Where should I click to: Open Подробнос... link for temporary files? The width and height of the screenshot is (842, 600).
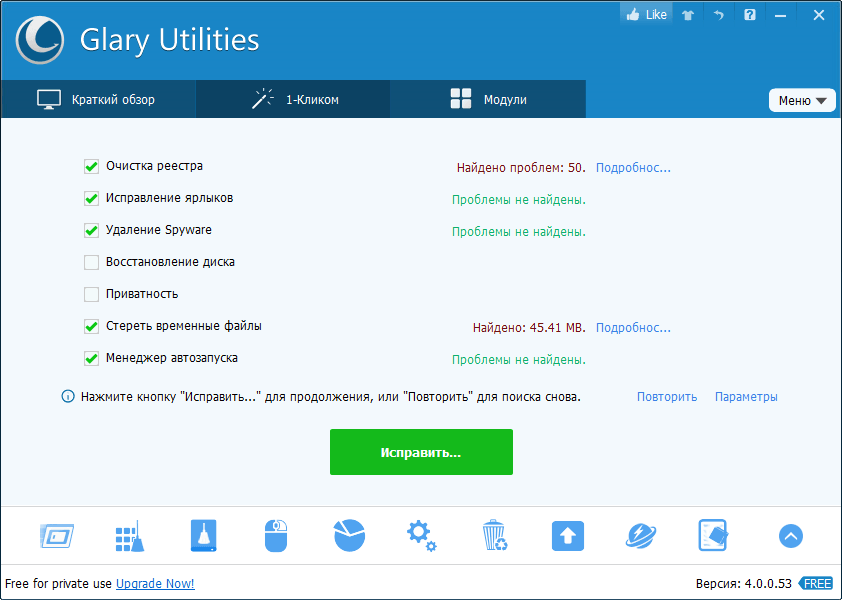[x=633, y=328]
